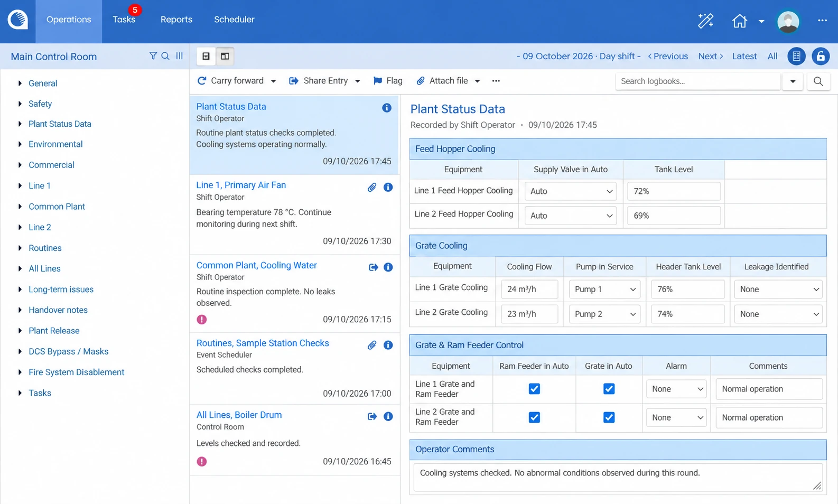Go to Previous shift
838x504 pixels.
(668, 56)
